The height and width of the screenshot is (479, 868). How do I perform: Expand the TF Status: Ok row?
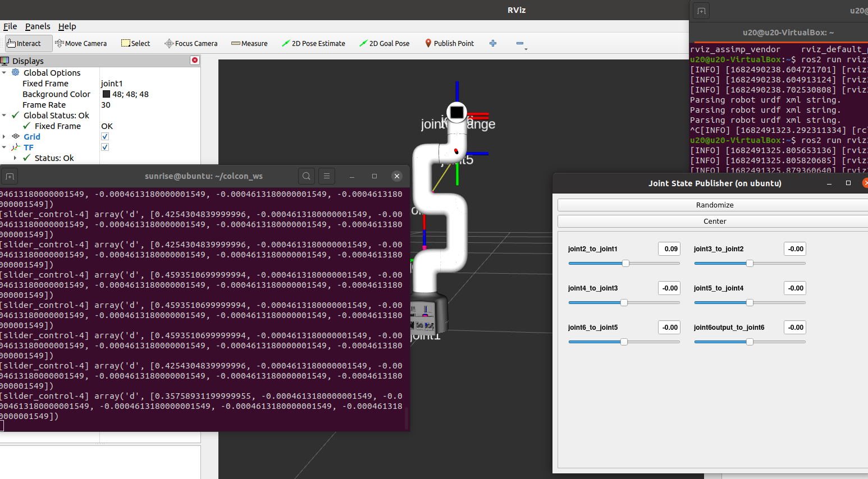[15, 158]
